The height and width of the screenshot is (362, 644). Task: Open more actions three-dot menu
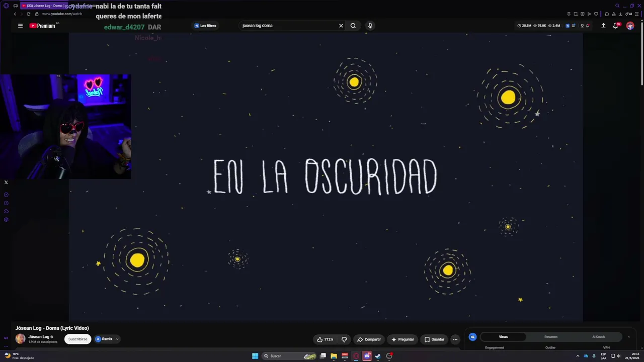(455, 339)
